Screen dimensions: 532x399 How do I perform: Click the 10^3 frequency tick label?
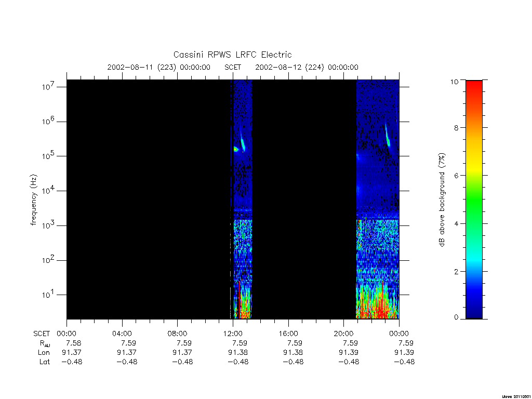point(49,225)
